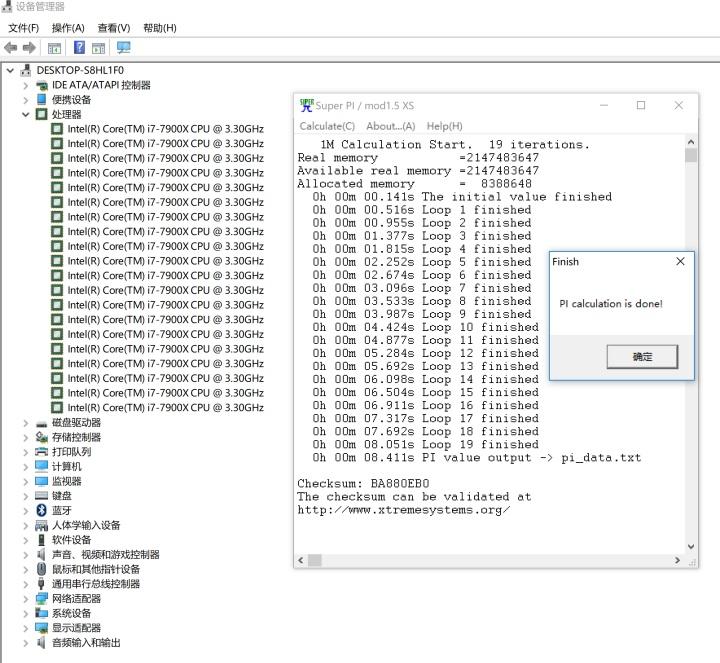Image resolution: width=720 pixels, height=663 pixels.
Task: Click the properties panel icon beside the help icon
Action: click(98, 48)
